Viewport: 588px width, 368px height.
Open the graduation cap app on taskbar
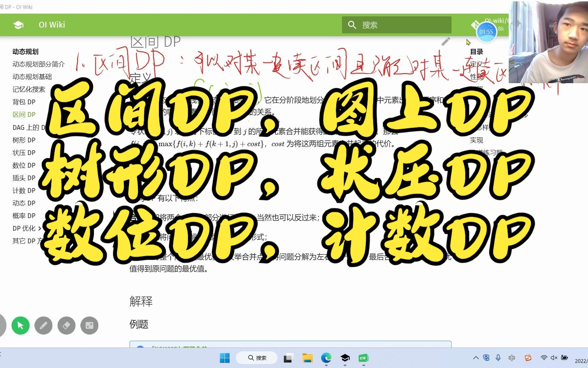[x=345, y=358]
